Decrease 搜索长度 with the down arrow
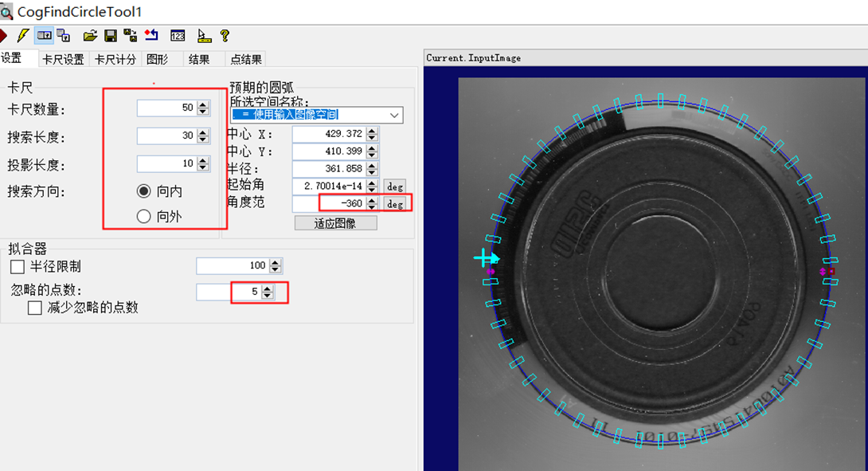 (x=203, y=139)
